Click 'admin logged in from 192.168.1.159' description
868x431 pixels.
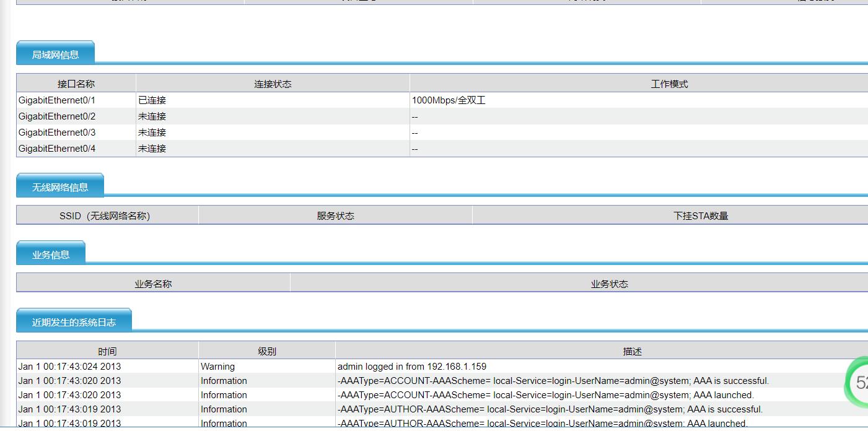coord(412,367)
